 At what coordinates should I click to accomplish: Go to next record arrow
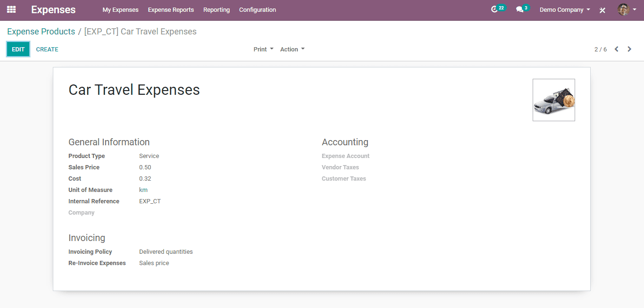pyautogui.click(x=629, y=49)
